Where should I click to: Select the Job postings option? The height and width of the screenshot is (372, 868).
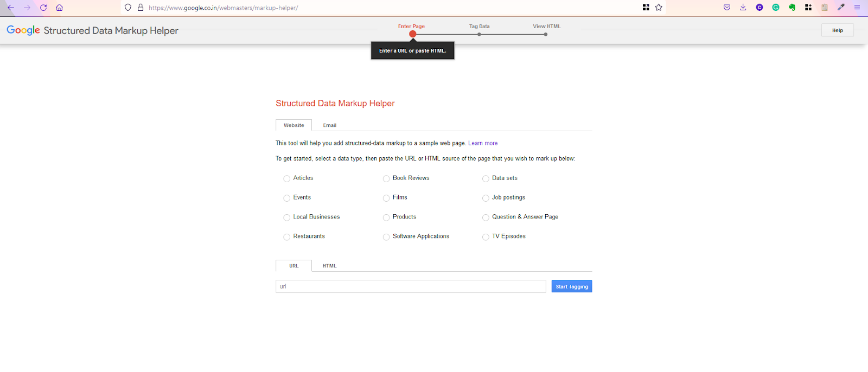coord(486,198)
